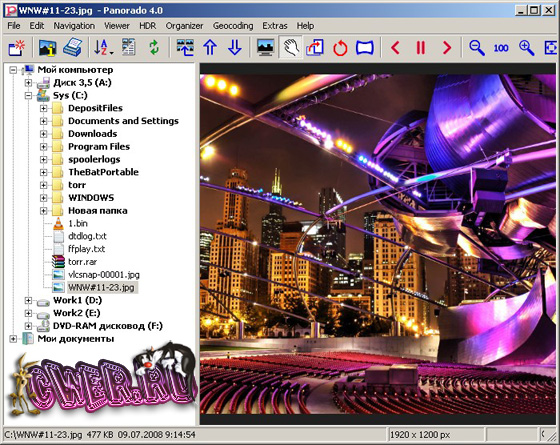Viewport: 560px width, 445px height.
Task: Expand the Work1 (D:) drive
Action: point(28,300)
